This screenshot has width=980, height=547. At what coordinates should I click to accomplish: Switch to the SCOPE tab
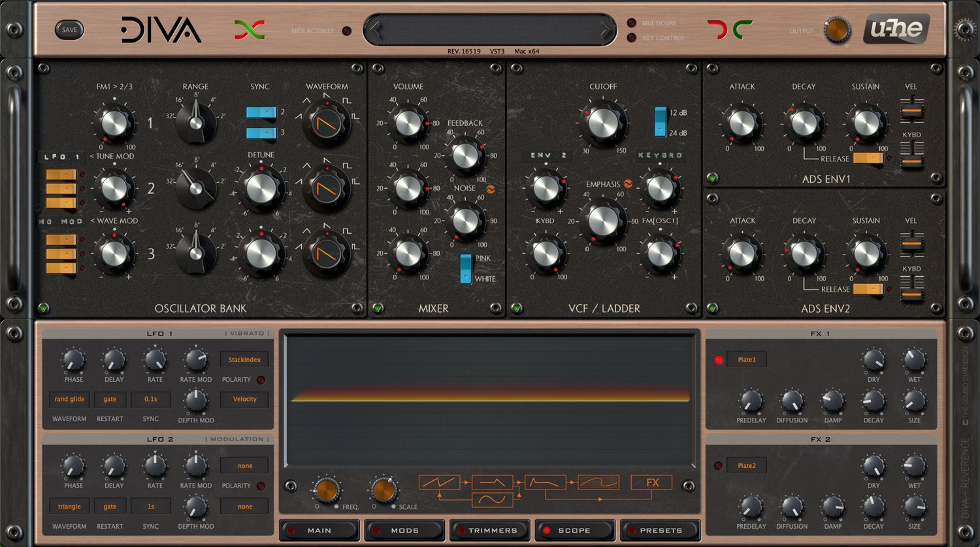click(574, 530)
